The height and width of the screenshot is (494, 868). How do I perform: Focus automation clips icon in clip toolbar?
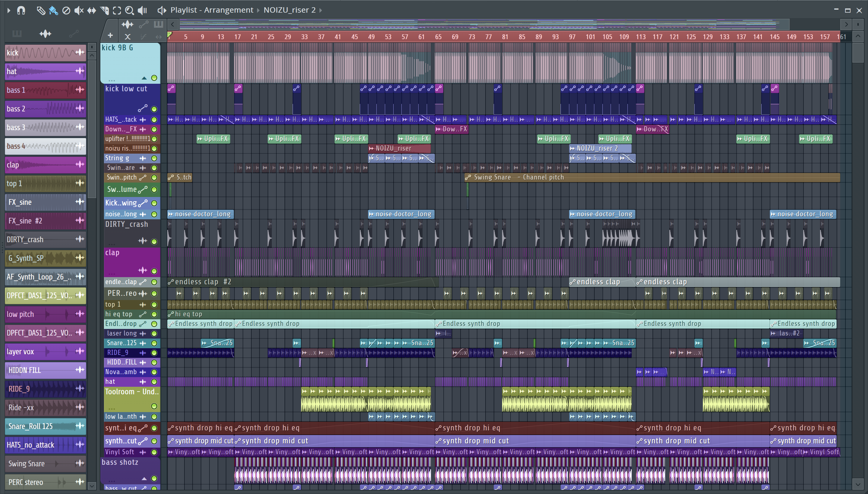tap(143, 24)
